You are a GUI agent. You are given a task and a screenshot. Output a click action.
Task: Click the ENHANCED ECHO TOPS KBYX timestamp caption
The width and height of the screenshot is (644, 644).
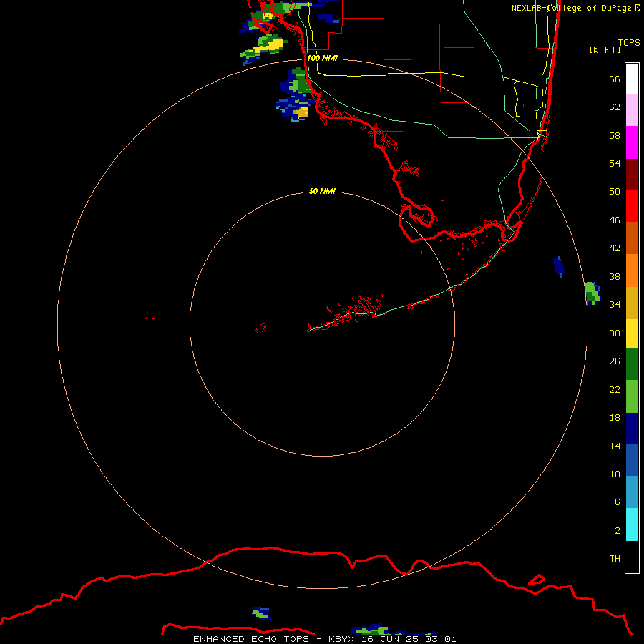point(324,639)
